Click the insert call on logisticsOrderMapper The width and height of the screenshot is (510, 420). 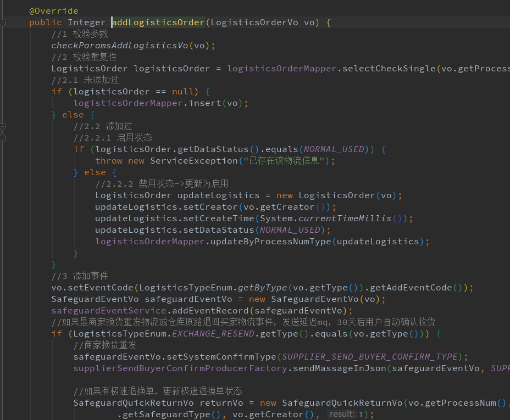pyautogui.click(x=205, y=103)
